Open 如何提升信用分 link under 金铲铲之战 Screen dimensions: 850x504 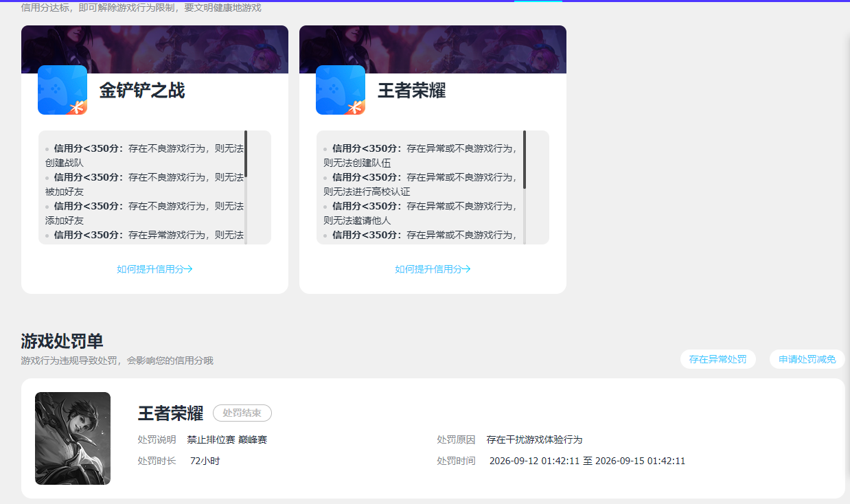tap(154, 269)
